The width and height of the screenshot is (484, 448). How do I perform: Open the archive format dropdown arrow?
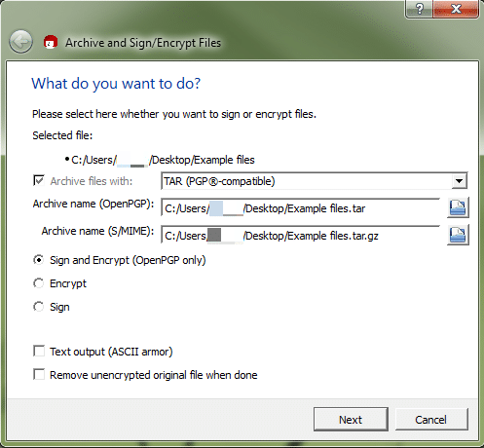pos(459,181)
